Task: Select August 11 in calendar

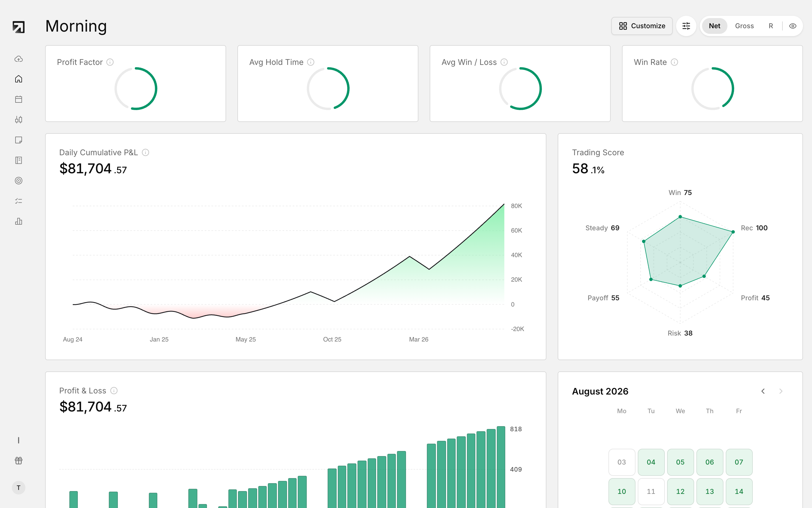Action: tap(651, 491)
